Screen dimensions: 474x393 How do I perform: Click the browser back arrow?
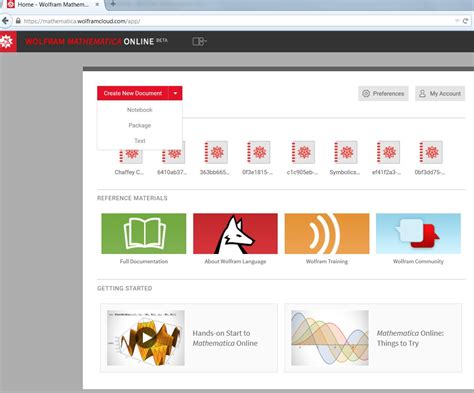pos(5,21)
